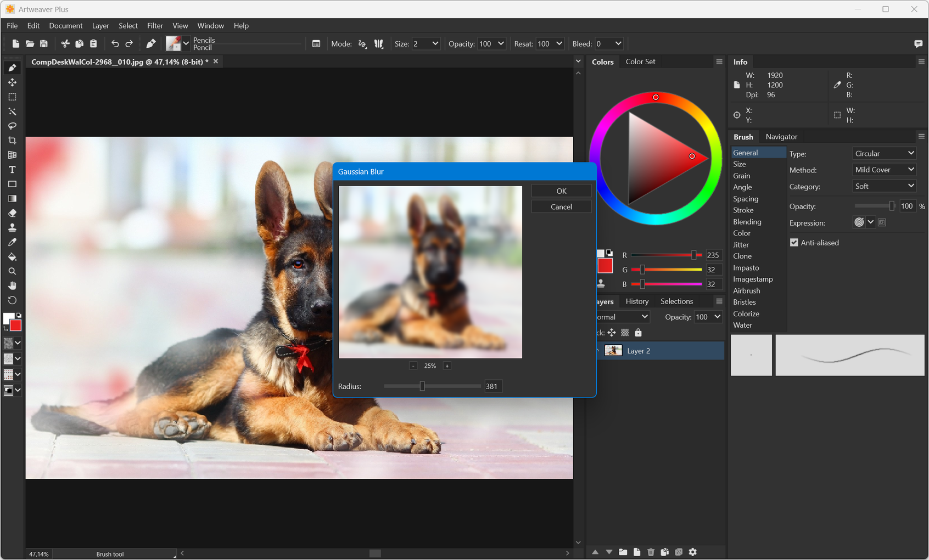
Task: Expand the Method dropdown showing Mild Cover
Action: (x=884, y=170)
